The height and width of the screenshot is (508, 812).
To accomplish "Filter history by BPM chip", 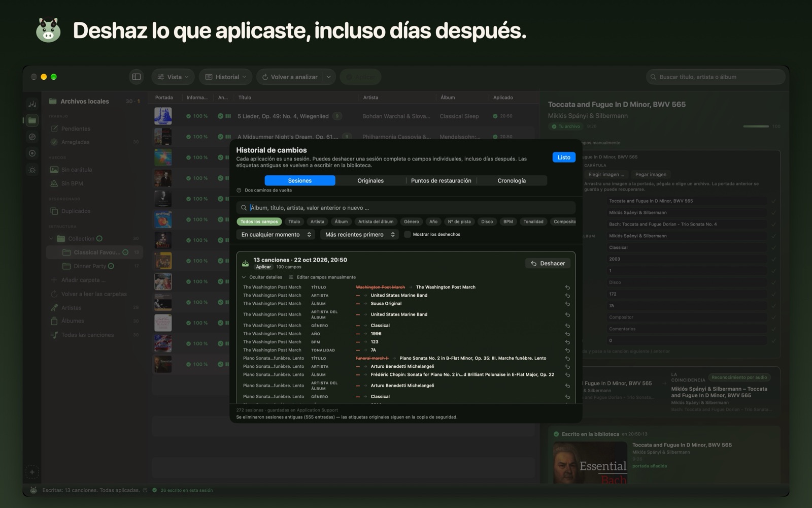I will tap(508, 221).
